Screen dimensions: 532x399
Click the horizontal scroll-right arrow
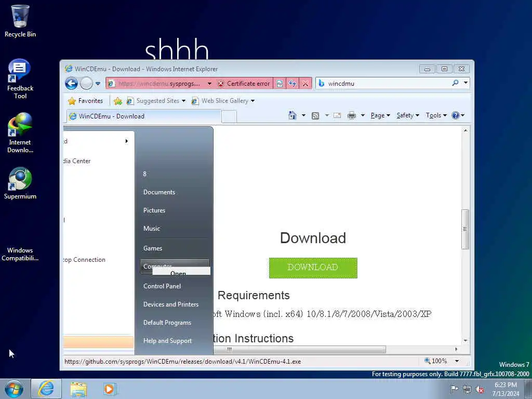pos(456,350)
